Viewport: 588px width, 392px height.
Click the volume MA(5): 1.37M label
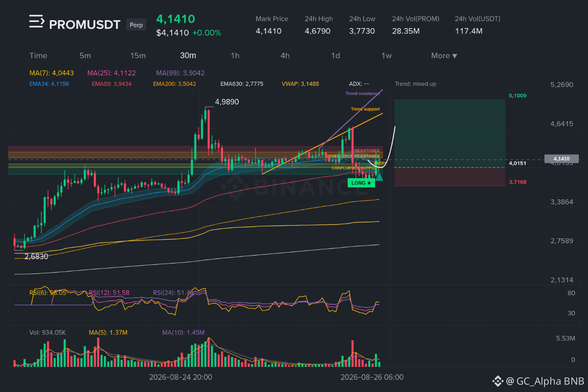(x=108, y=333)
